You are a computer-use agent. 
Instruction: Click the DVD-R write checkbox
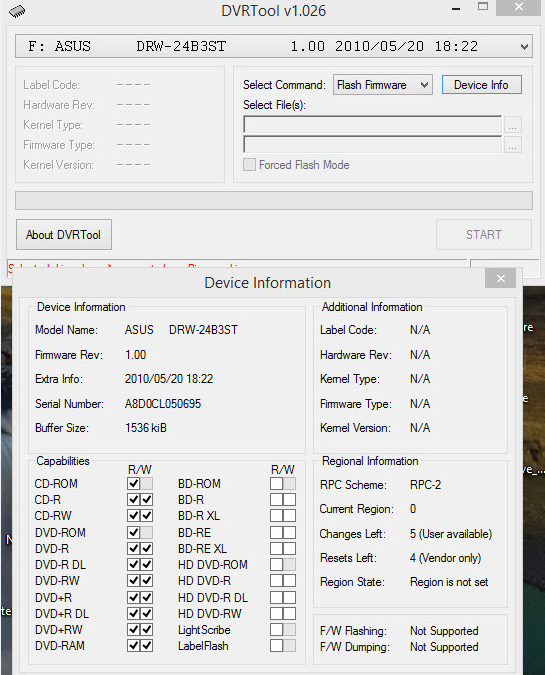pos(147,548)
